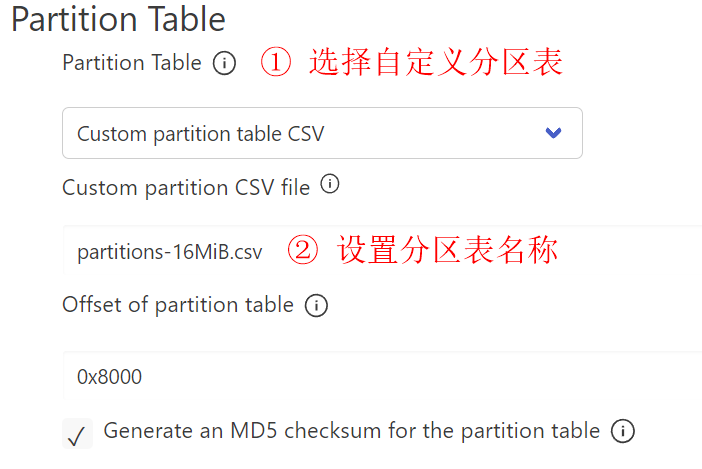Expand the blue dropdown chevron arrow

click(x=553, y=133)
